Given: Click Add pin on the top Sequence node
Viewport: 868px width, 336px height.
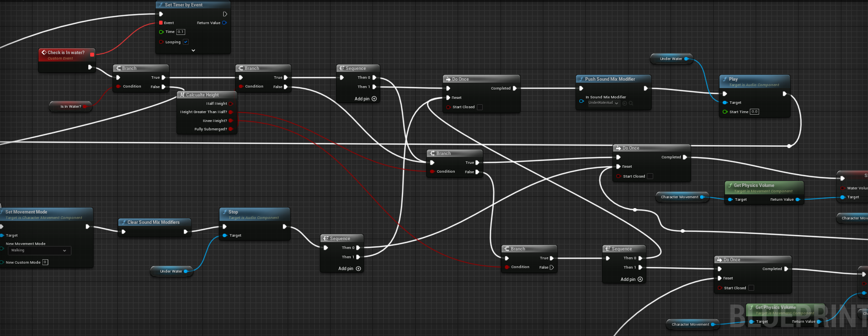Looking at the screenshot, I should [366, 99].
